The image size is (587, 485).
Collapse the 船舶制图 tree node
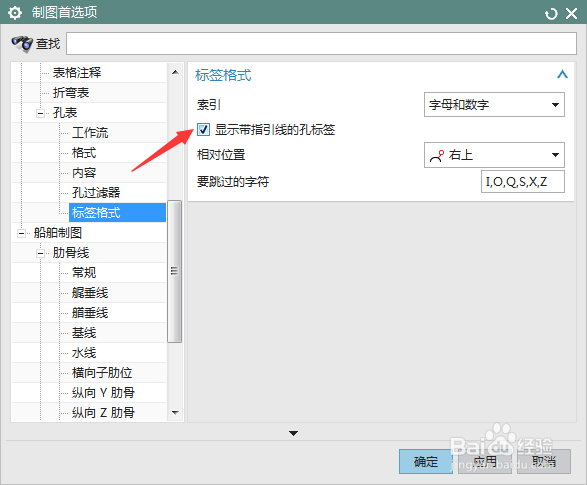[x=21, y=233]
